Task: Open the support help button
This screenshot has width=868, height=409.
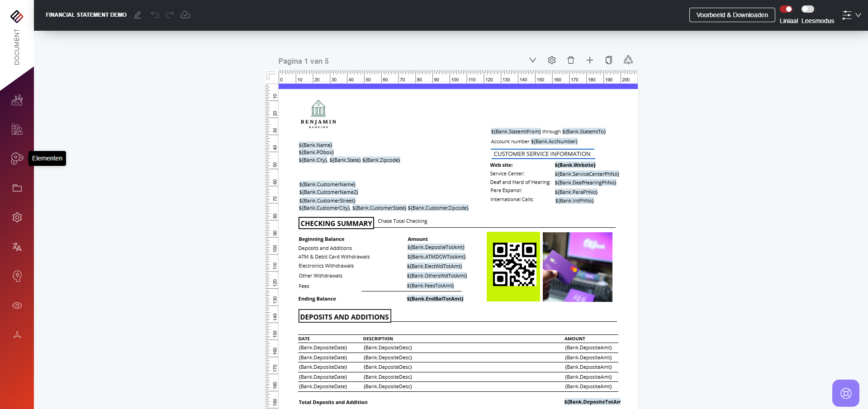Action: pyautogui.click(x=845, y=393)
